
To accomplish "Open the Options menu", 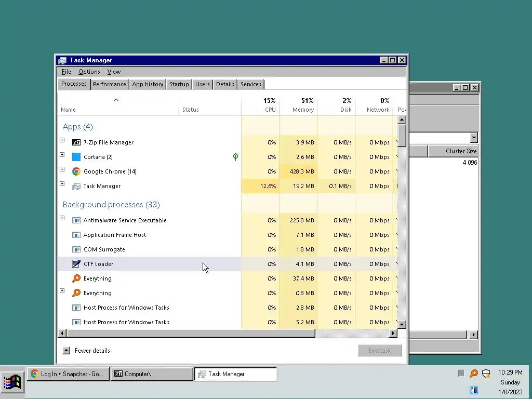I will point(89,72).
